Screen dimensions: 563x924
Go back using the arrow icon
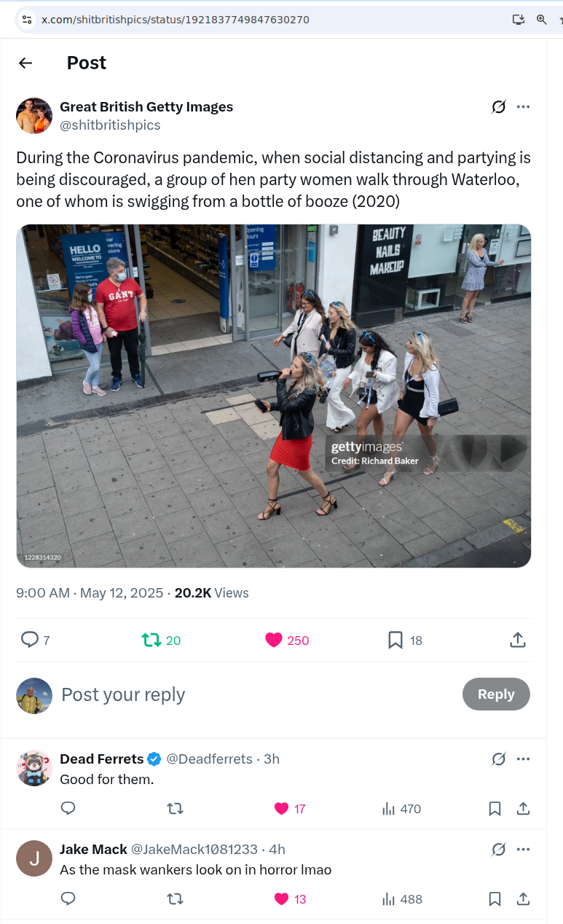[25, 63]
